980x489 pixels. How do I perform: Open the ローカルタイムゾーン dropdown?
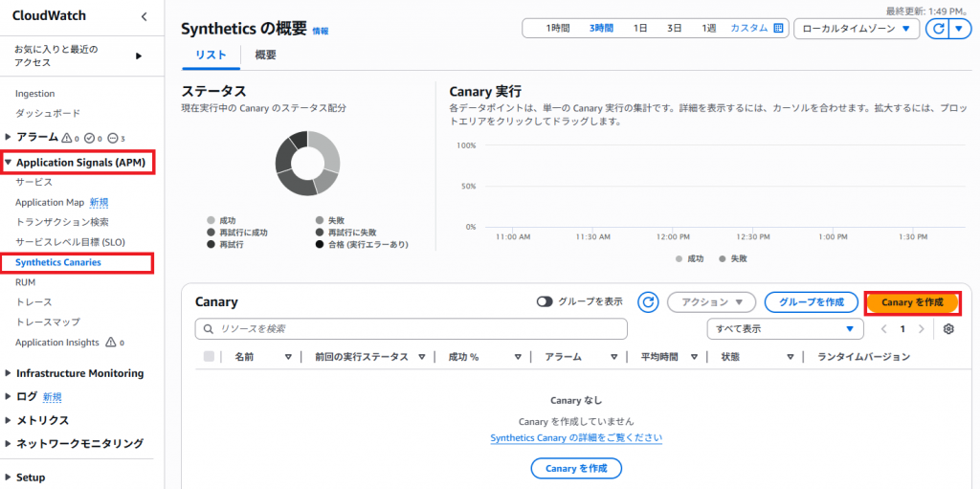pyautogui.click(x=856, y=29)
